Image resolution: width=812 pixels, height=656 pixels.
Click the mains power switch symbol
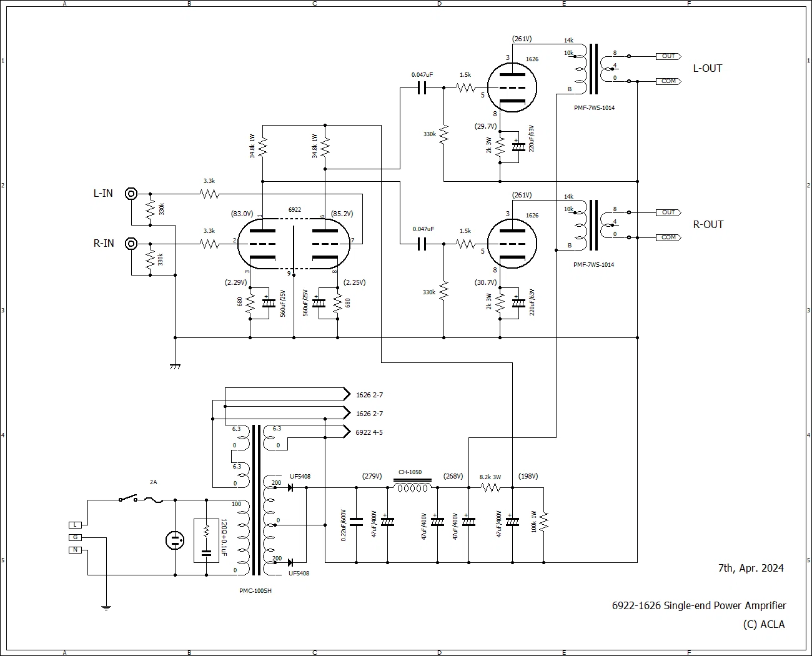(x=128, y=499)
